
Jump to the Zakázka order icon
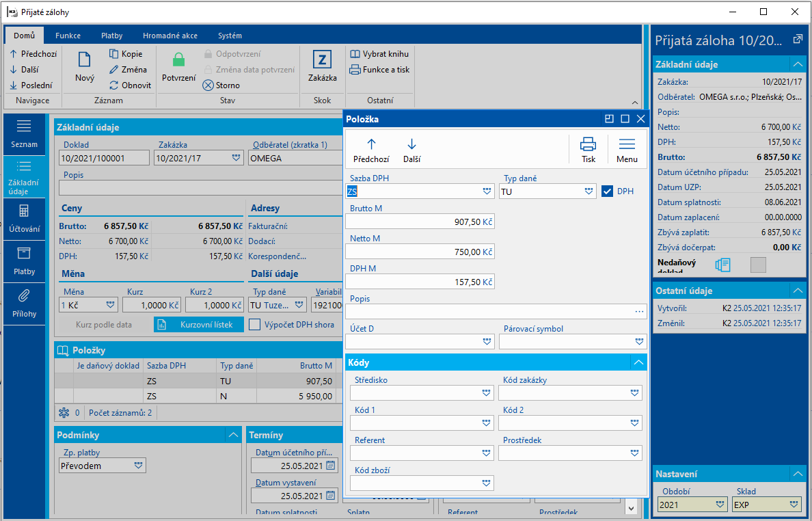click(x=322, y=59)
